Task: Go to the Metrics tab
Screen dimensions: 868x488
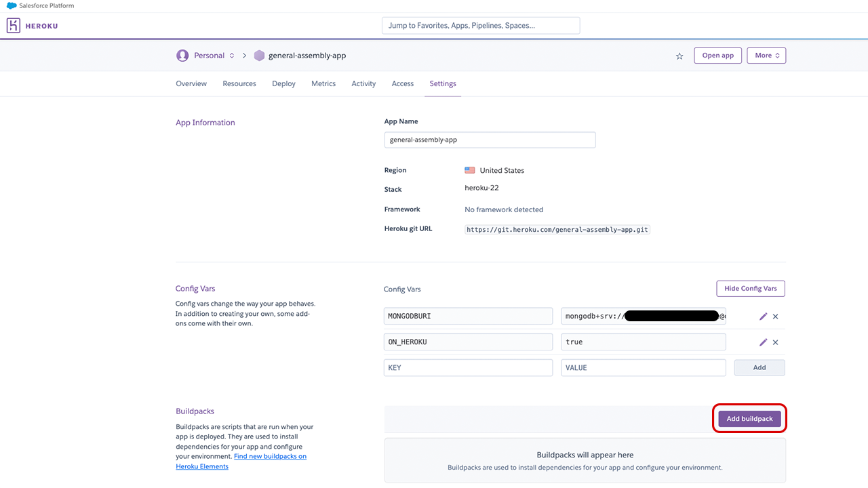Action: tap(323, 84)
